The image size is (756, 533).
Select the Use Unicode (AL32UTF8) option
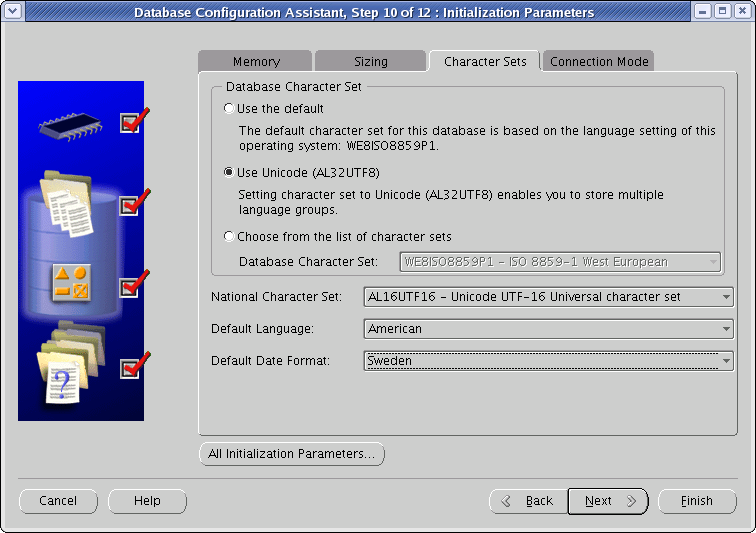(229, 173)
